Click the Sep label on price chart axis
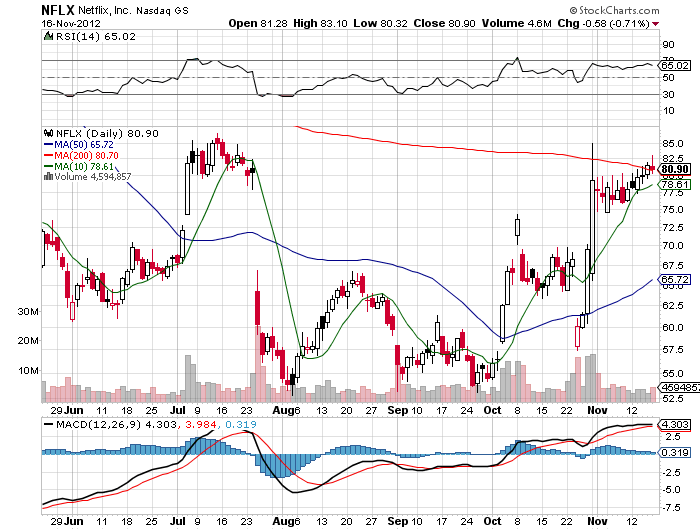Image resolution: width=700 pixels, height=530 pixels. [x=397, y=410]
